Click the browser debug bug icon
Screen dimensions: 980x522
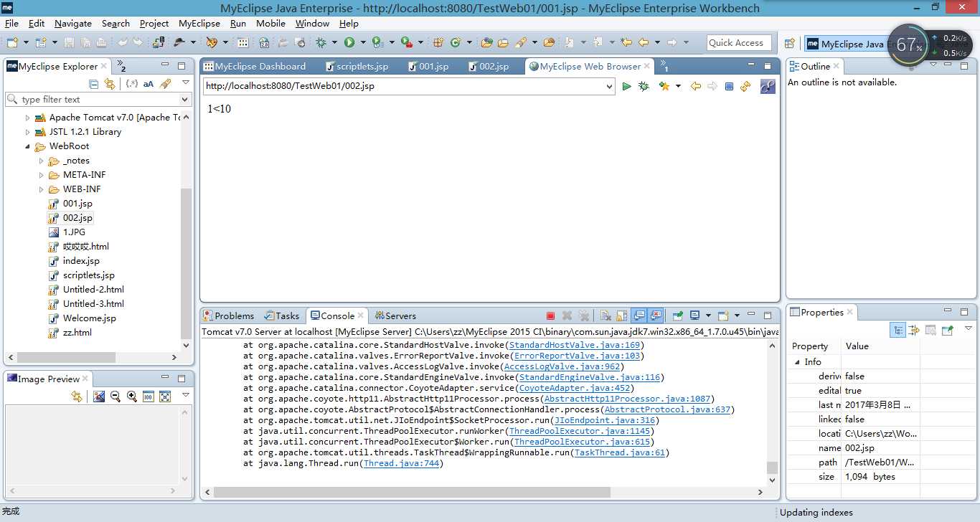644,86
